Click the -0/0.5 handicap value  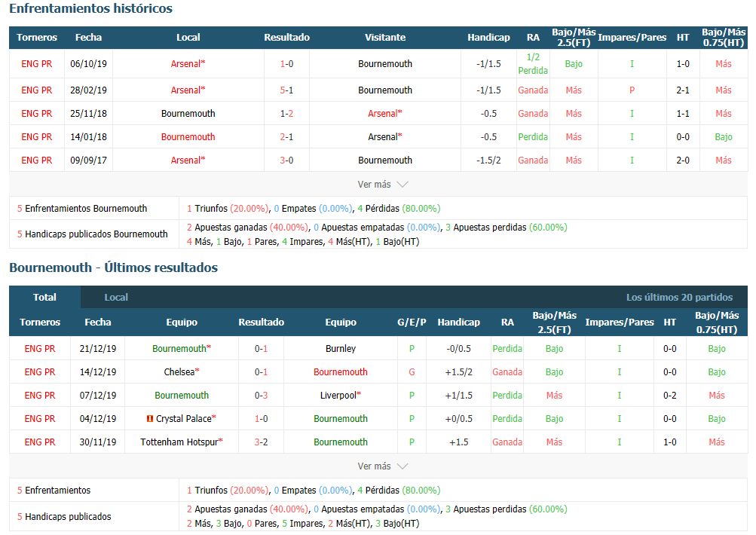(x=459, y=348)
